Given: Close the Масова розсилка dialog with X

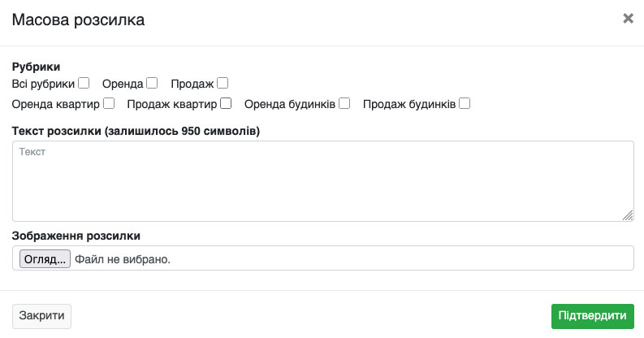Looking at the screenshot, I should [628, 19].
